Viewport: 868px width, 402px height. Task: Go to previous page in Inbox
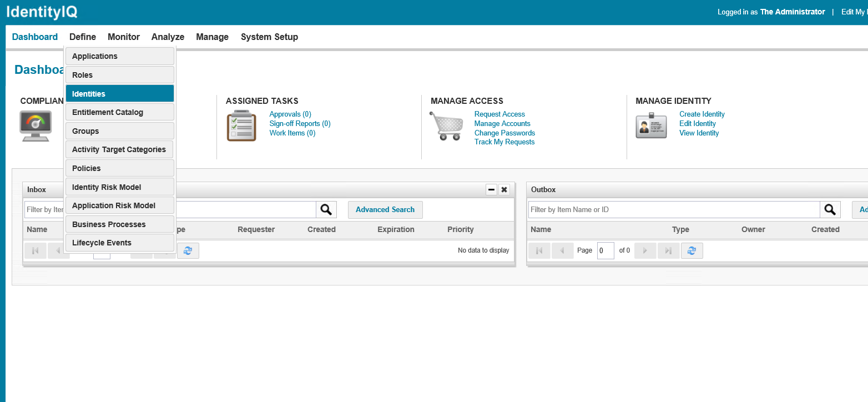[x=58, y=250]
